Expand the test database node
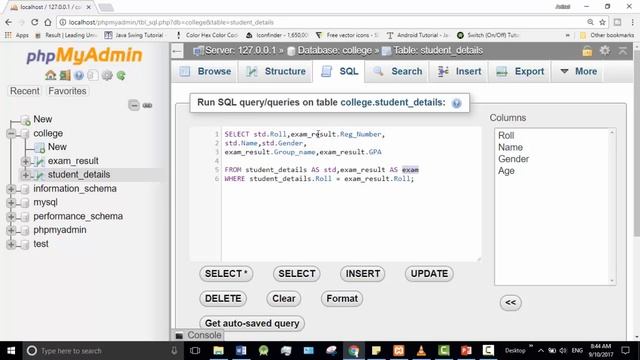640x360 pixels. pos(11,244)
